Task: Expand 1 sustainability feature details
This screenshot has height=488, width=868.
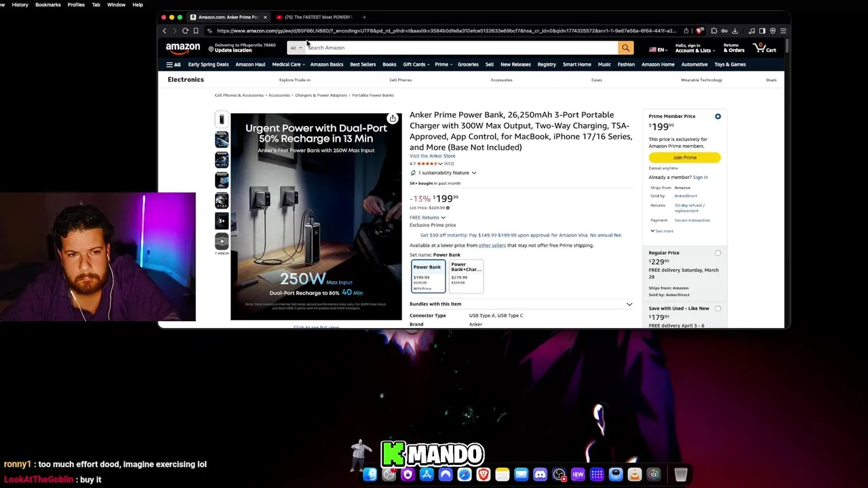Action: coord(443,173)
